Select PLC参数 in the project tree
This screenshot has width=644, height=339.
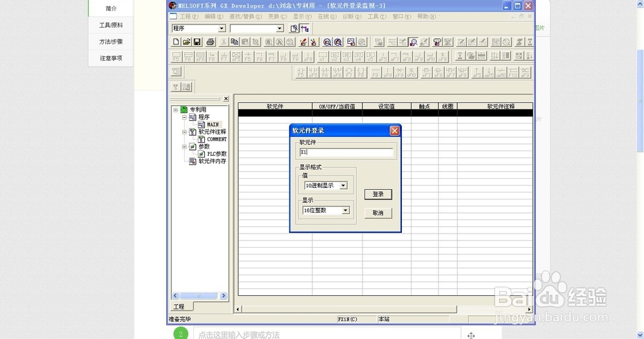point(217,154)
